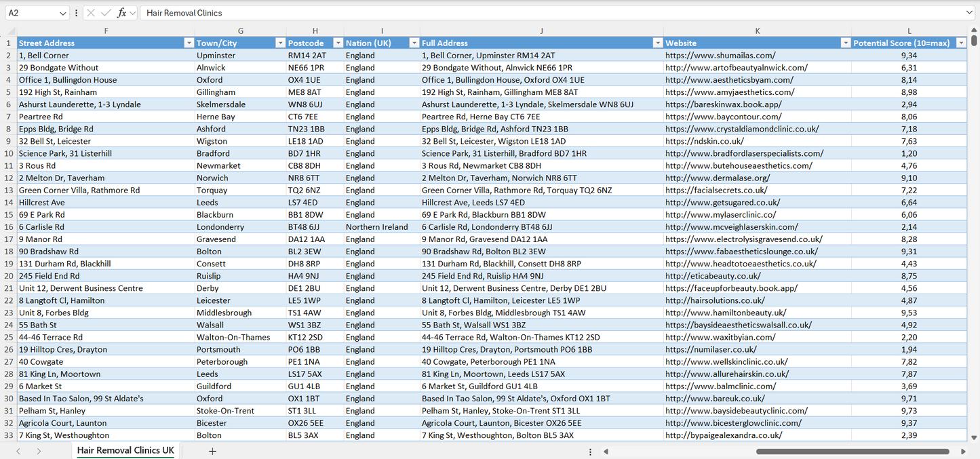Viewport: 980px width, 459px height.
Task: Open the dermalase.org website link
Action: [718, 178]
